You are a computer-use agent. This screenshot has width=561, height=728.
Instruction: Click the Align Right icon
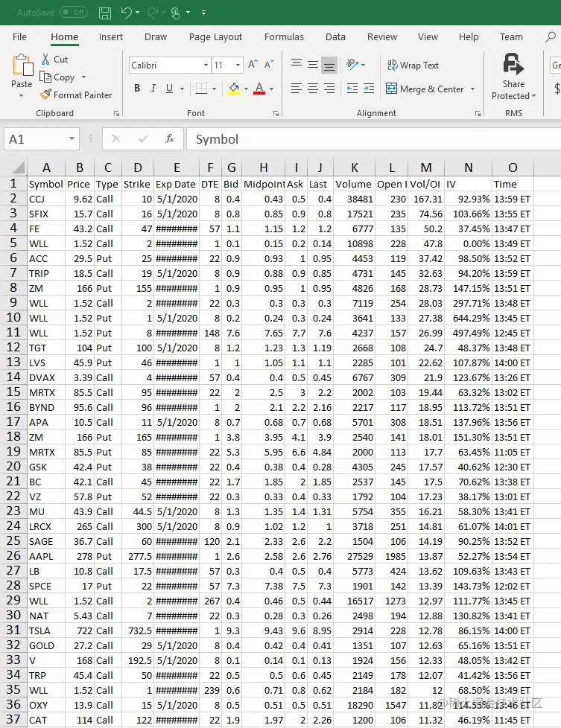pyautogui.click(x=329, y=89)
